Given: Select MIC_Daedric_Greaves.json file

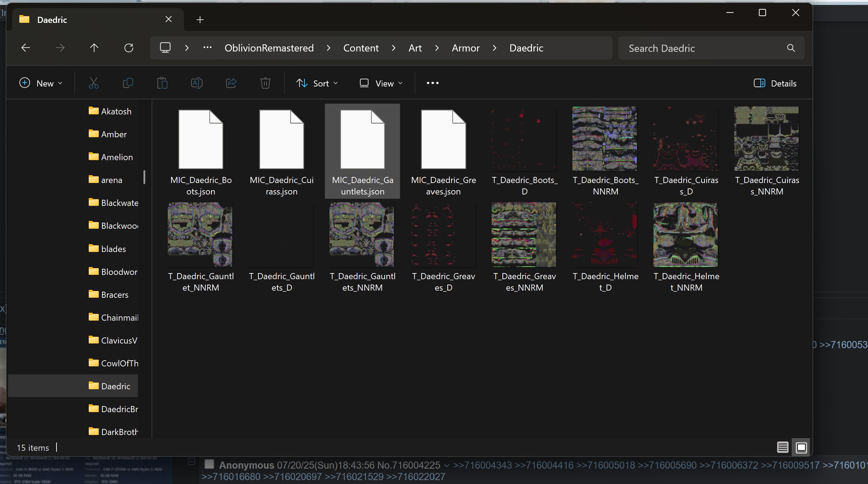Looking at the screenshot, I should [x=443, y=151].
